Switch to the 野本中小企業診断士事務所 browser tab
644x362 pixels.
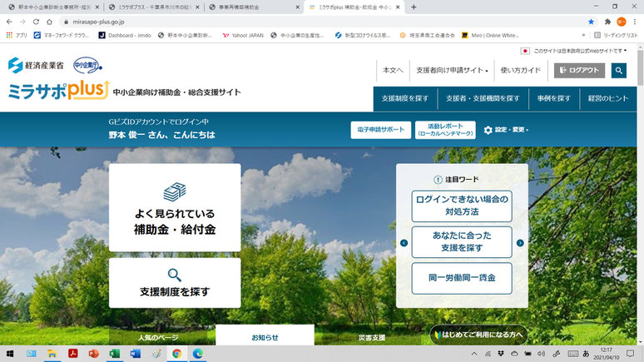[52, 7]
